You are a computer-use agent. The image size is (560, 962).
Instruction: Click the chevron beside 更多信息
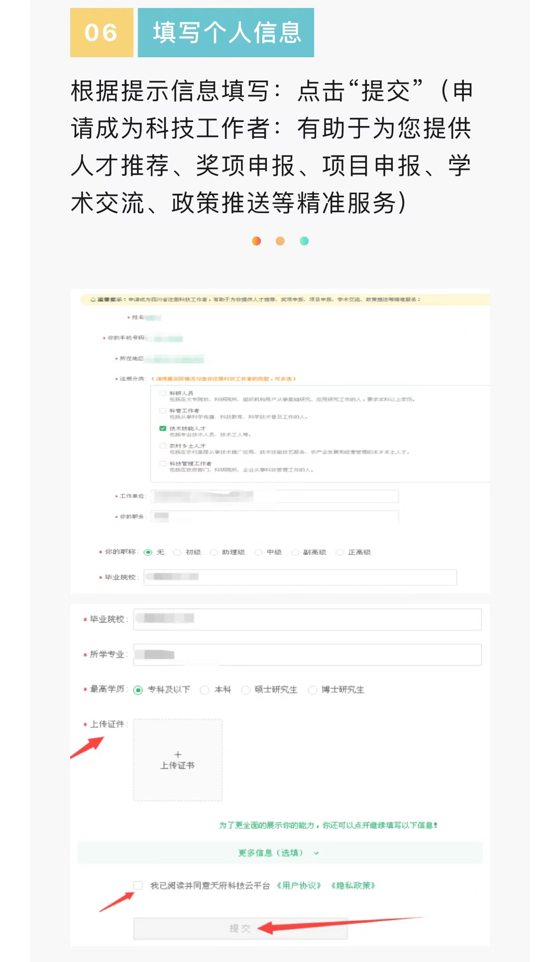(316, 853)
